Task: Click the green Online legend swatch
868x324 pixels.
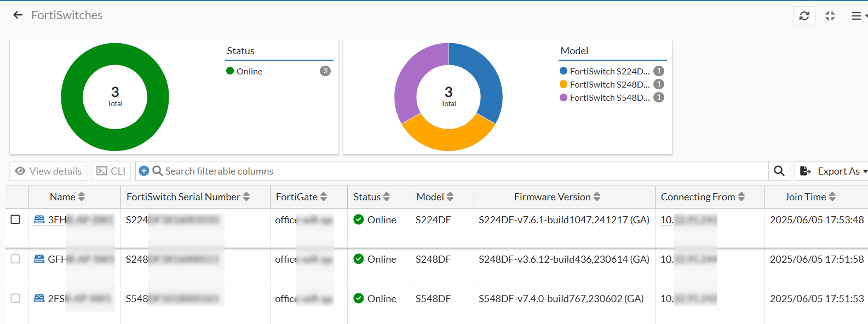Action: point(230,71)
